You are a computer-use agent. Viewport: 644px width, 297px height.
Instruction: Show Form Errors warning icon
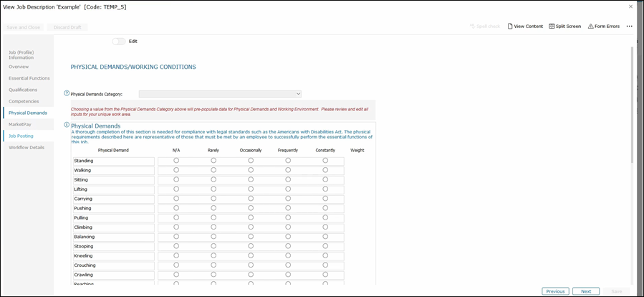(x=591, y=27)
